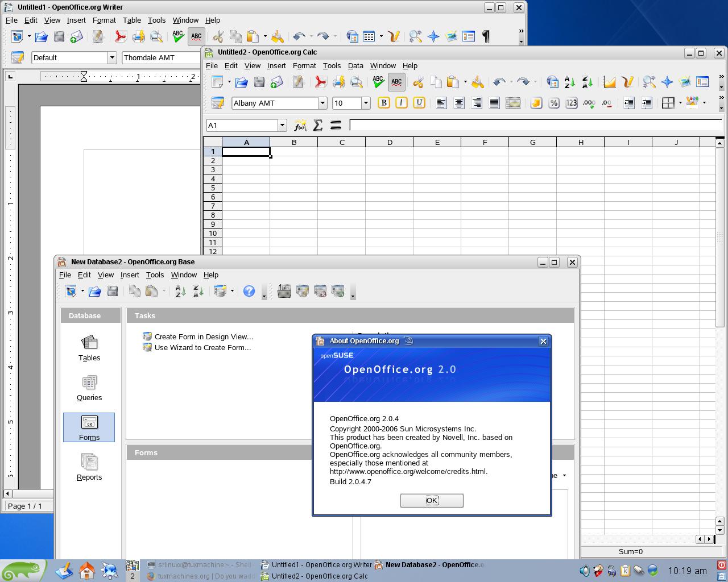Open Writer's Find & Replace binoculars icon
Image resolution: width=728 pixels, height=582 pixels.
416,36
